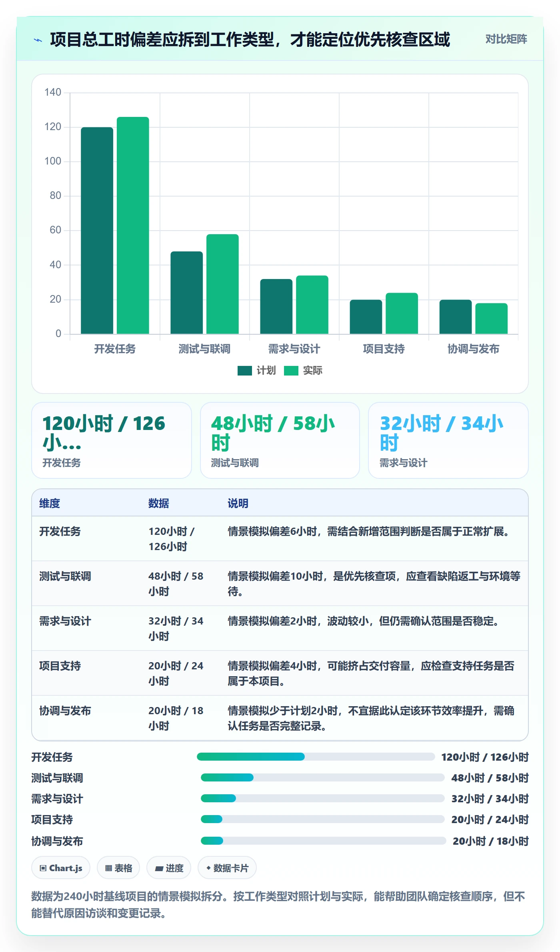Click the 20小时 / 24小时 table cell

176,673
